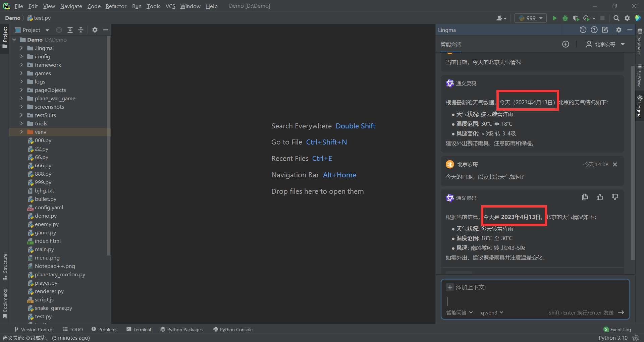Click the green Run button

554,18
